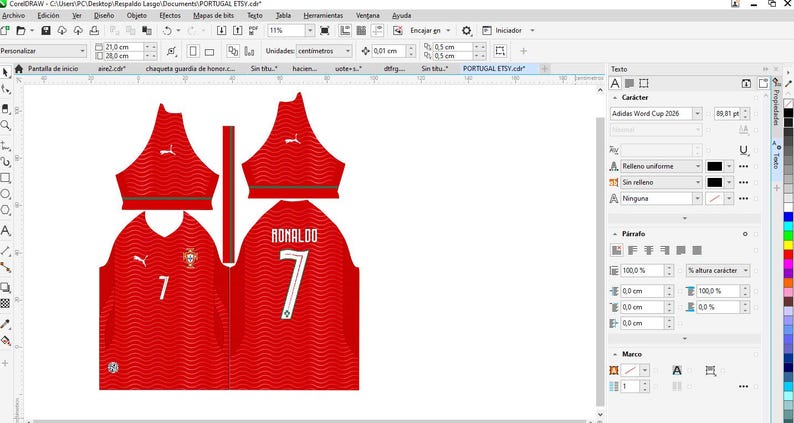Show Frame properties button in Texto panel
Image resolution: width=794 pixels, height=423 pixels.
[x=644, y=83]
